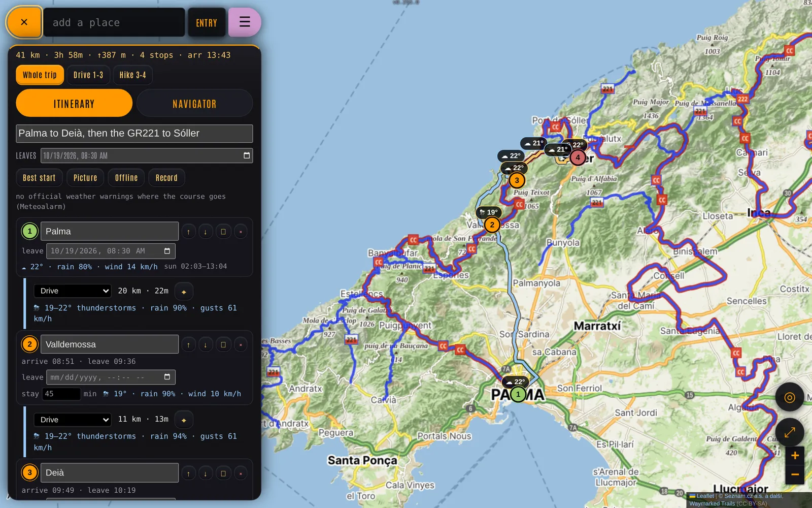Select map marker 1 at Palma
The width and height of the screenshot is (812, 508).
518,394
